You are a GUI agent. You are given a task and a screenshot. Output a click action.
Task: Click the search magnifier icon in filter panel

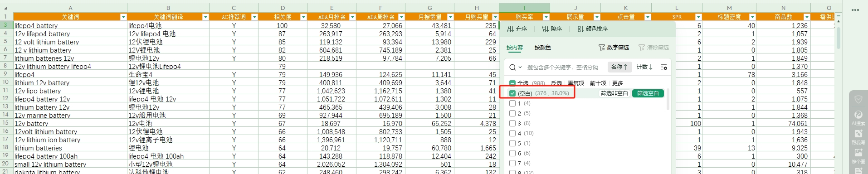[x=512, y=68]
